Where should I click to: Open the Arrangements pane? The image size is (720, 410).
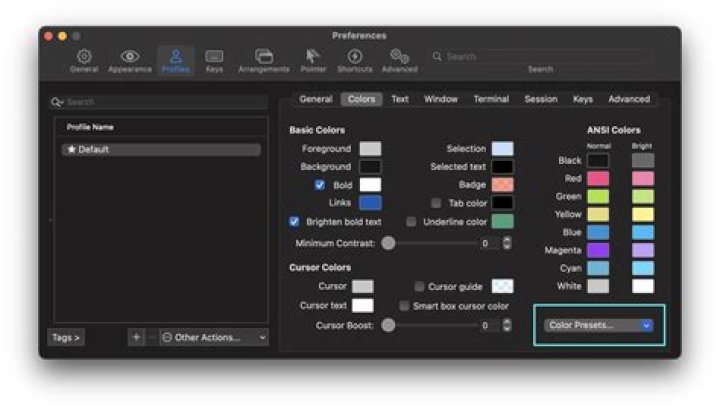coord(264,61)
